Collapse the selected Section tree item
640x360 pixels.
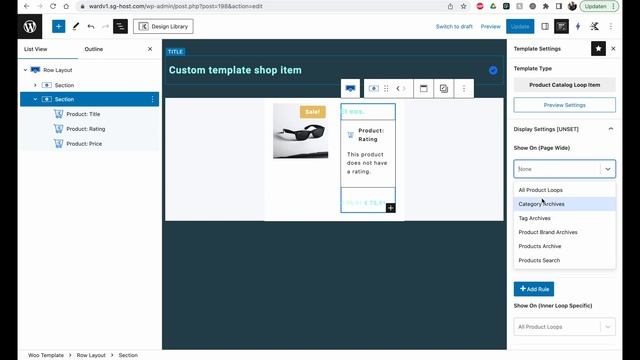[35, 100]
